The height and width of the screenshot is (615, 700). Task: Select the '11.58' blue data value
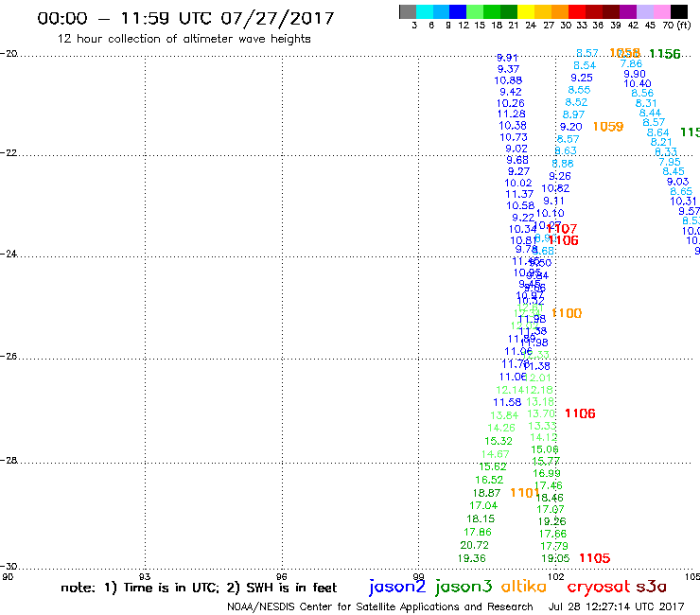coord(507,402)
